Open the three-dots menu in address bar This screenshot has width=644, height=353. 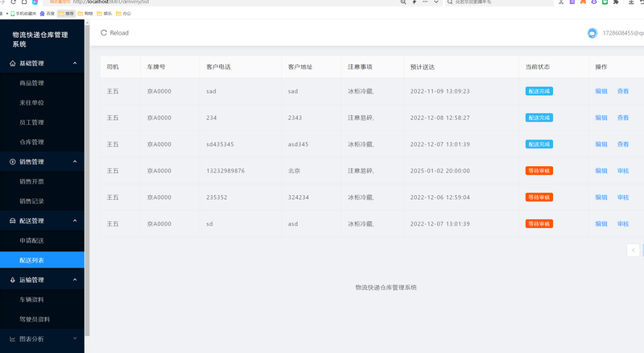click(425, 2)
